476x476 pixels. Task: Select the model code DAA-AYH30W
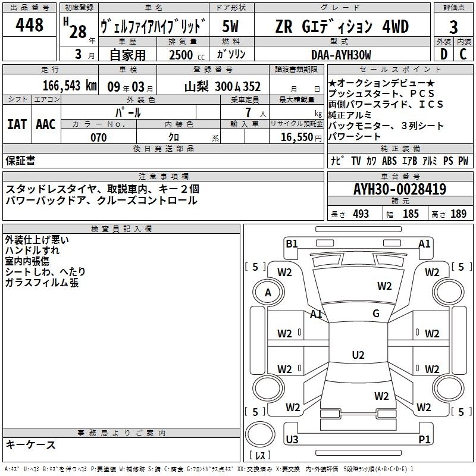341,55
